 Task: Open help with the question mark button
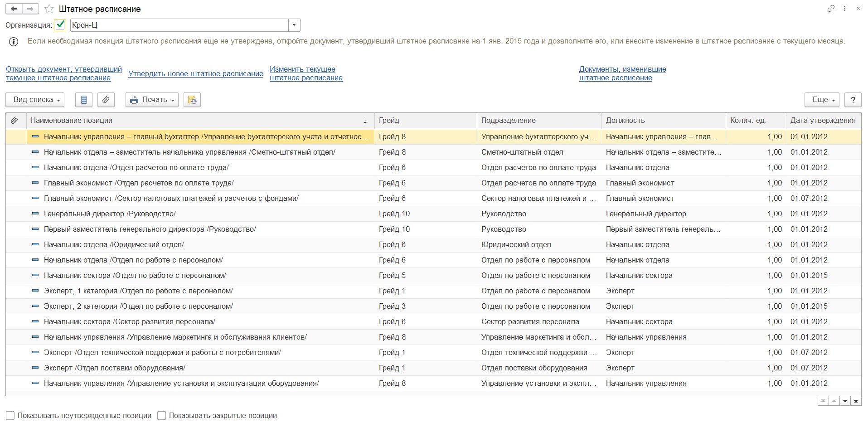pyautogui.click(x=853, y=100)
